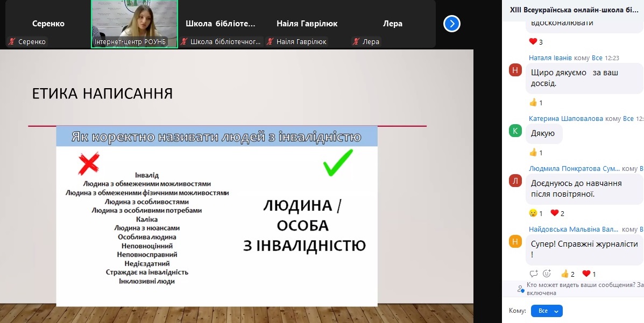Select the Інтернет-центр РОУНБ video thumbnail
Image resolution: width=644 pixels, height=323 pixels.
(134, 24)
